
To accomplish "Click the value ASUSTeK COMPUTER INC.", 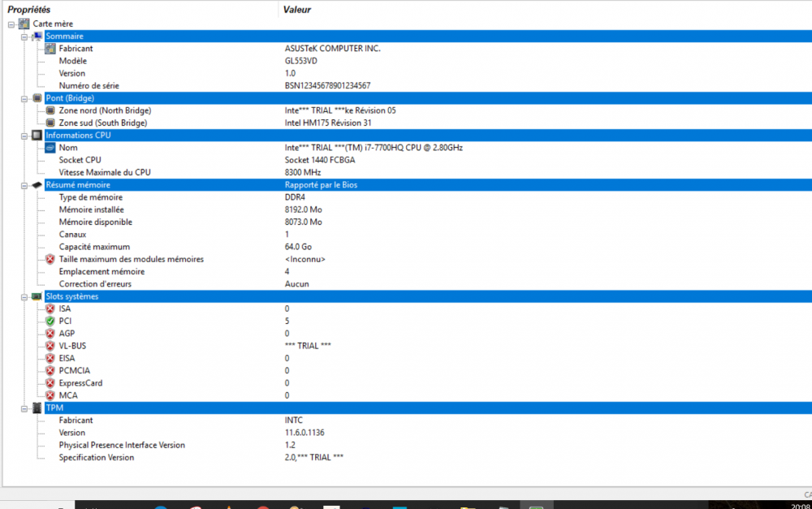I will click(332, 49).
